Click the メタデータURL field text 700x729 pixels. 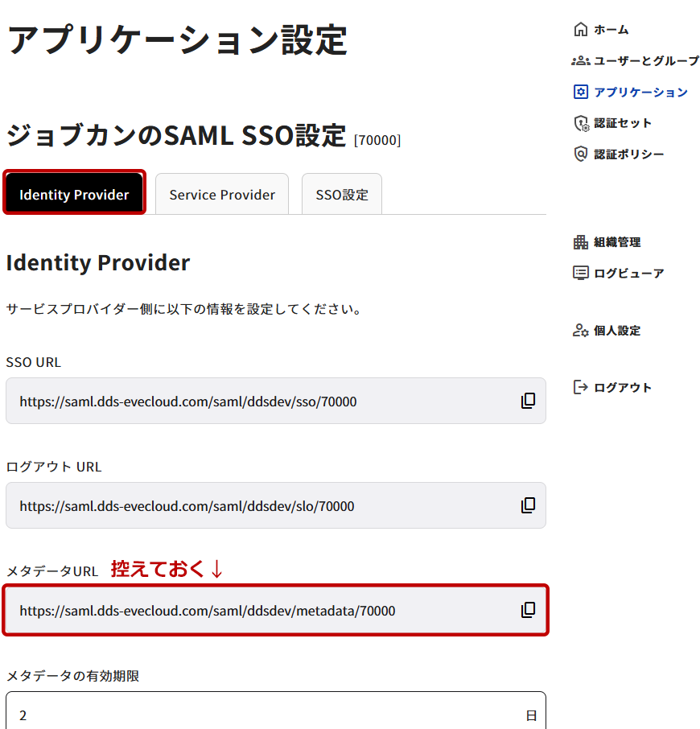click(208, 611)
